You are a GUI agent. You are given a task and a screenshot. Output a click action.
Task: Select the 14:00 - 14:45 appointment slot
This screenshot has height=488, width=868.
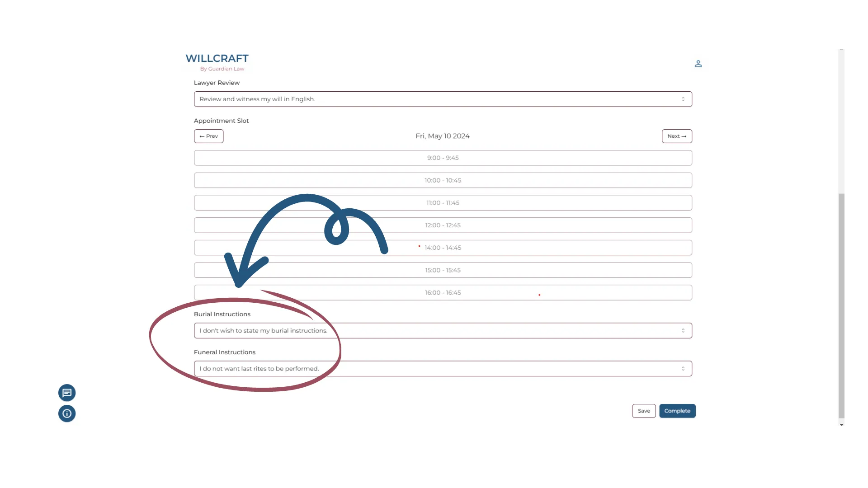click(x=443, y=248)
